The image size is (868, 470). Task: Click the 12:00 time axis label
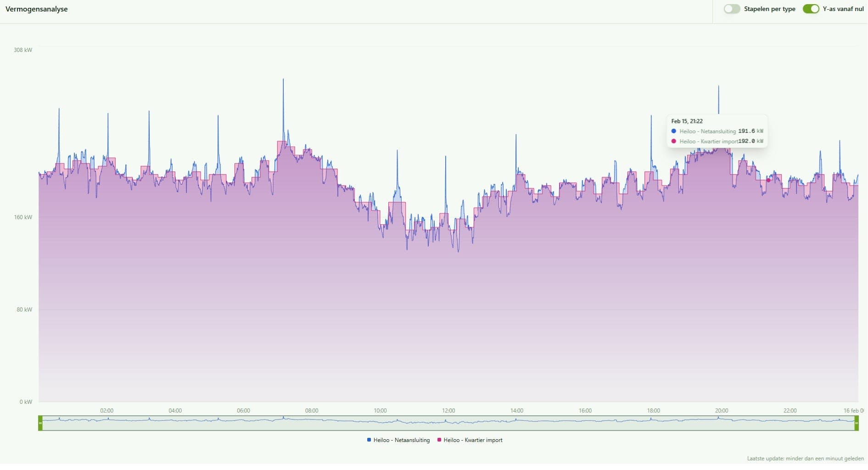[x=448, y=411]
